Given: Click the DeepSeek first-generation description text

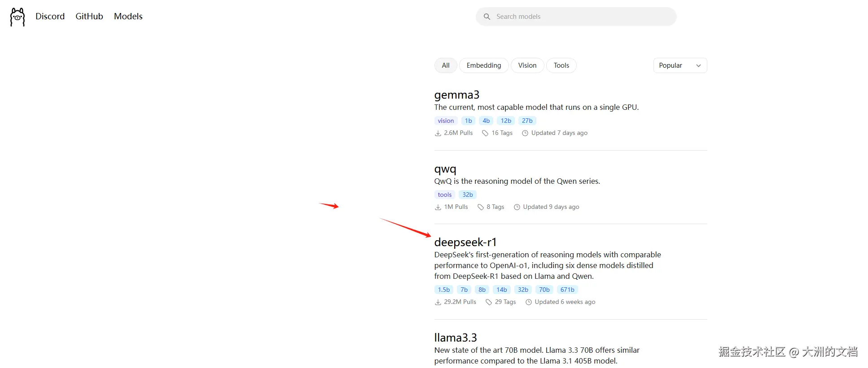Looking at the screenshot, I should [548, 265].
